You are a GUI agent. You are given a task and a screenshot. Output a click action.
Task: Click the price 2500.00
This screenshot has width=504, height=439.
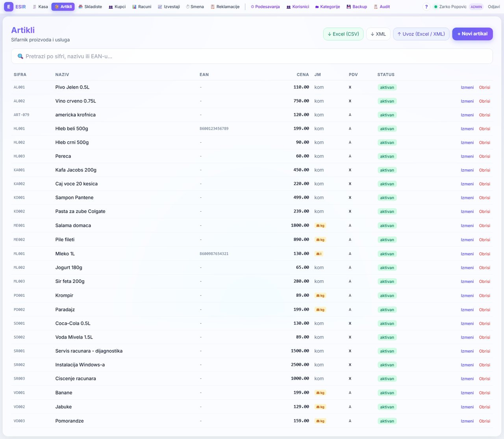click(300, 365)
